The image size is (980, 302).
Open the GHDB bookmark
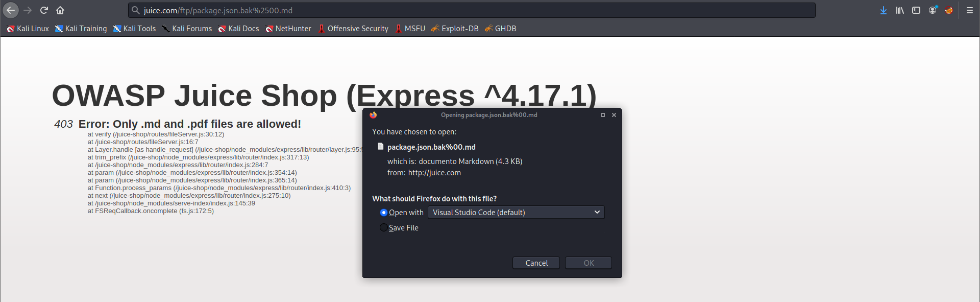point(500,29)
